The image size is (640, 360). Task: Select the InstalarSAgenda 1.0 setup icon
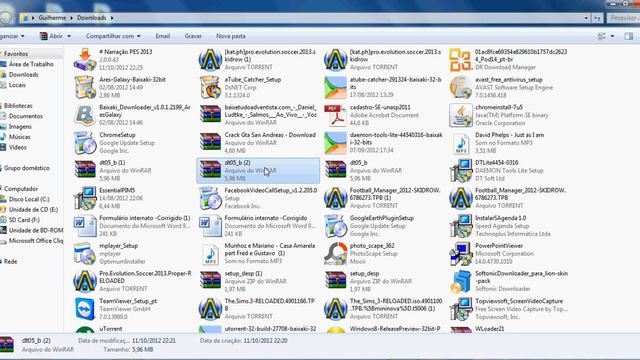point(461,226)
